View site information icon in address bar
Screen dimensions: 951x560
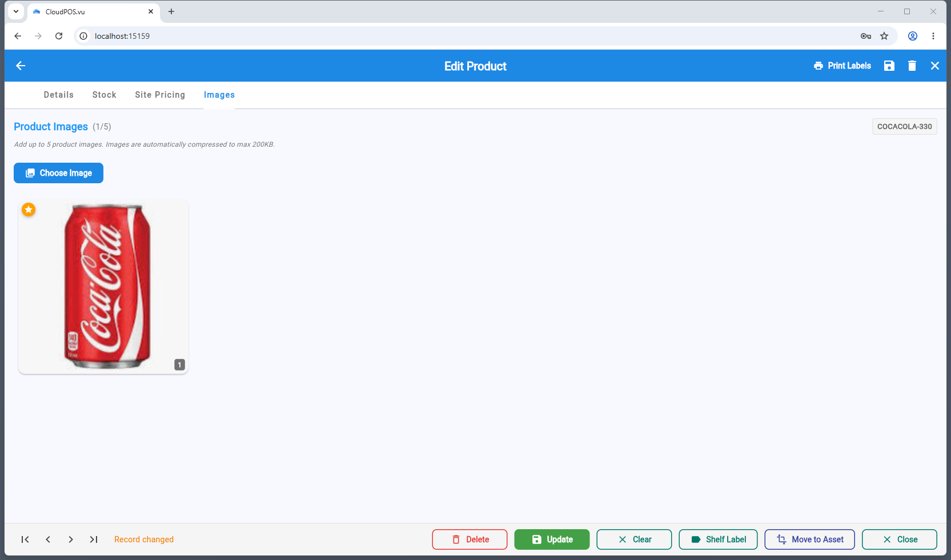pyautogui.click(x=83, y=36)
